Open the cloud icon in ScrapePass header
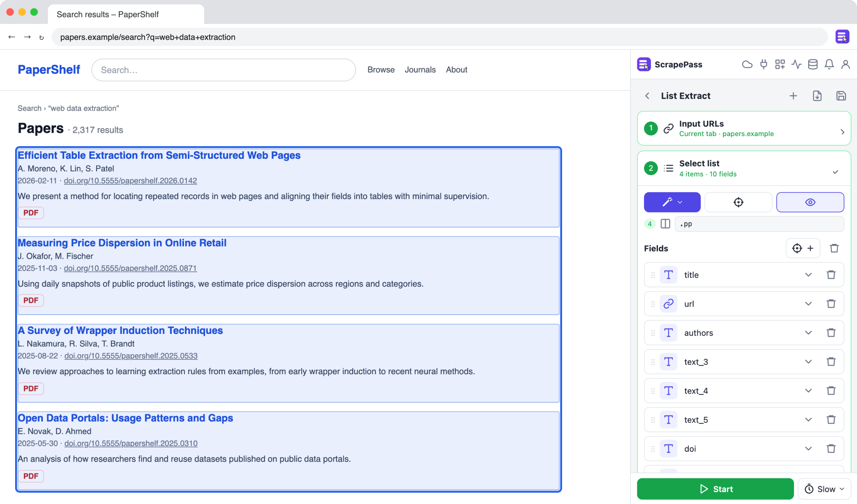 click(x=747, y=64)
